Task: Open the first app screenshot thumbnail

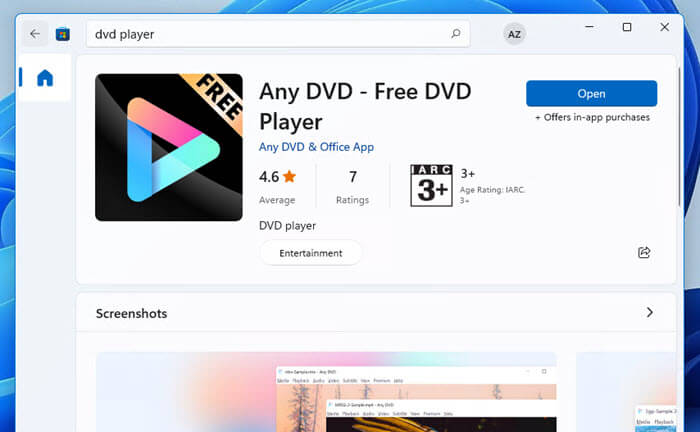Action: tap(326, 392)
